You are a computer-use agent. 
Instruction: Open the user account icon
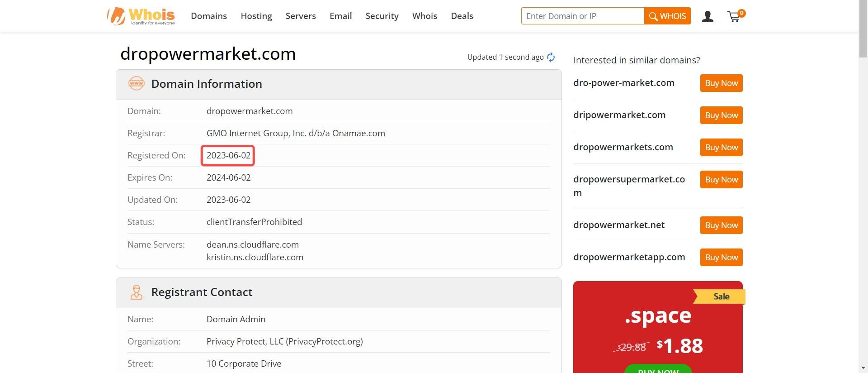coord(708,17)
